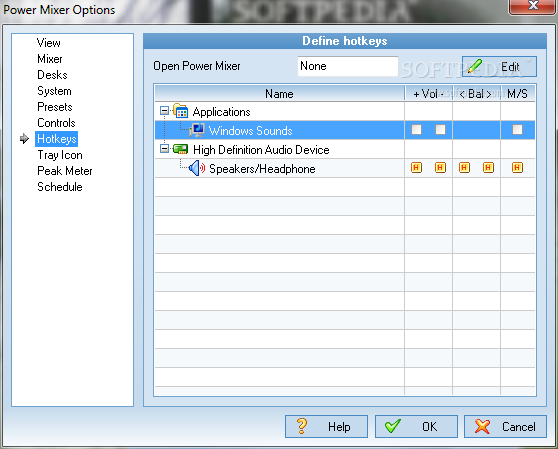Cancel the Power Mixer Options dialog
The width and height of the screenshot is (558, 449).
(505, 426)
